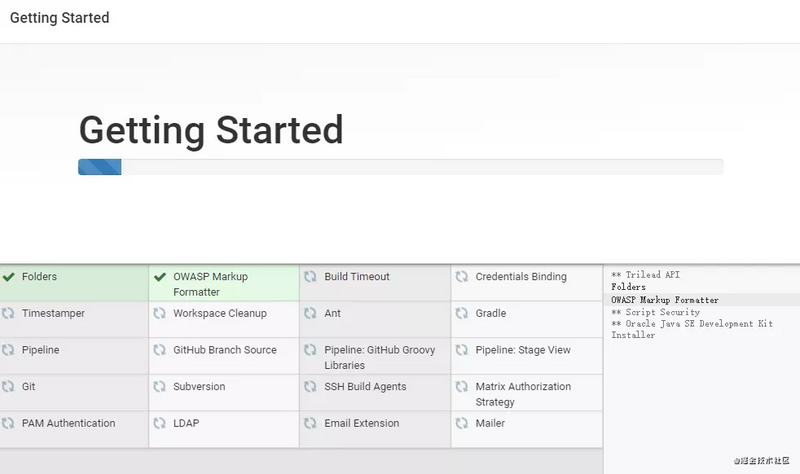
Task: Click the Subversion plugin entry
Action: coord(199,387)
